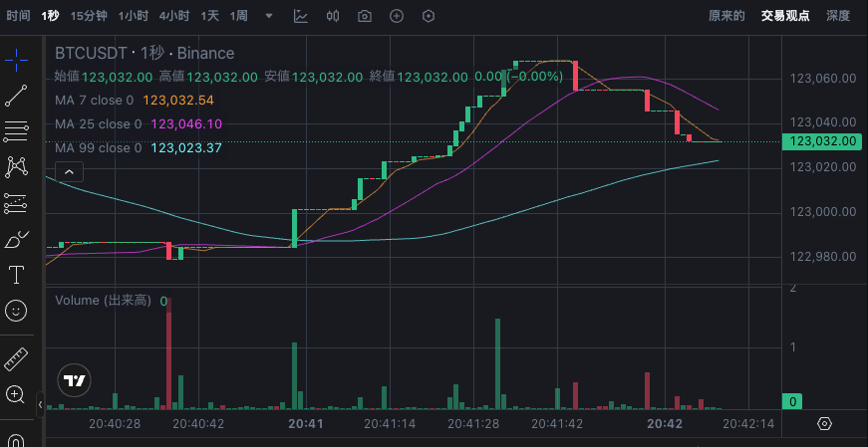Open the time axis settings hexagon

[824, 424]
